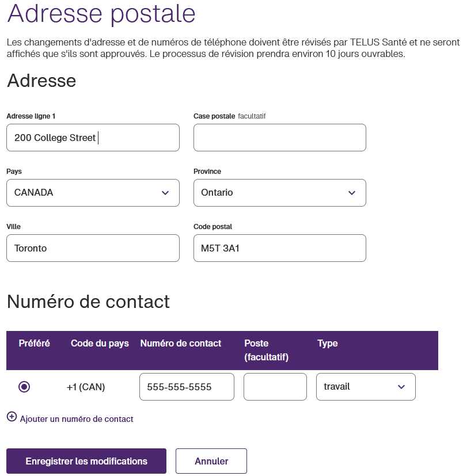Screen dimensions: 463x476
Task: Focus the Adresse ligne 1 field
Action: click(93, 138)
